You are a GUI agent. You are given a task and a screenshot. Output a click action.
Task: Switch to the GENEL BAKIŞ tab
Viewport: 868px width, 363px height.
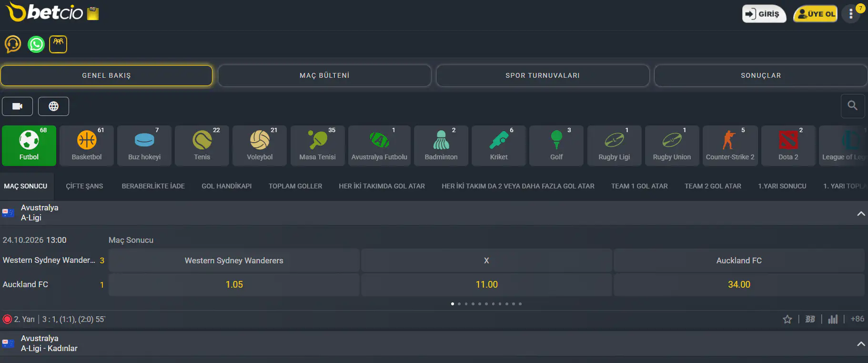[x=106, y=75]
